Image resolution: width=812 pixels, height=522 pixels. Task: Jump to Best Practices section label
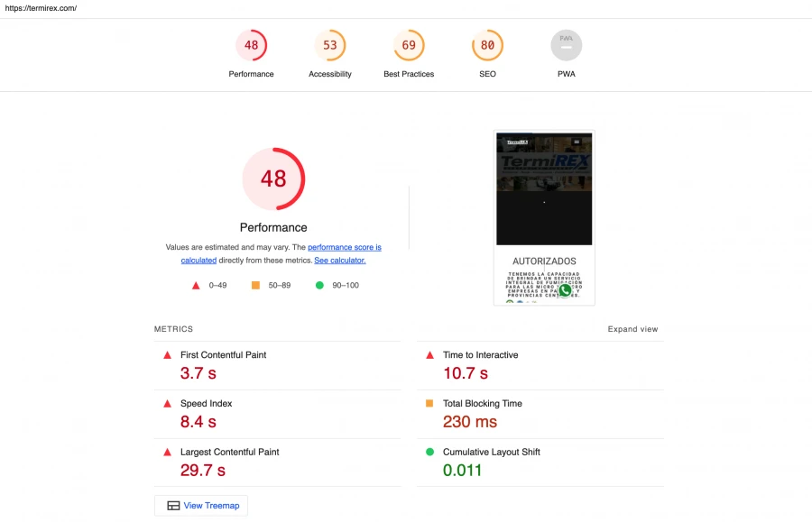click(409, 74)
